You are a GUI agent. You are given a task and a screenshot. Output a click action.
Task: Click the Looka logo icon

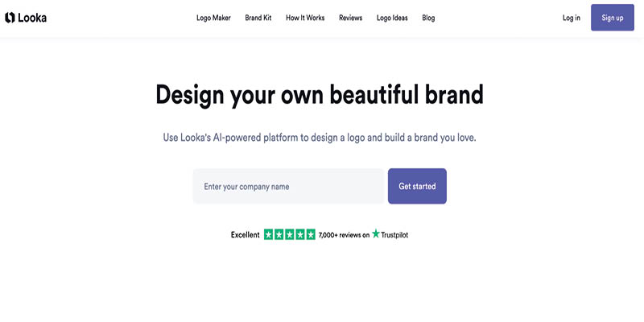click(x=10, y=18)
